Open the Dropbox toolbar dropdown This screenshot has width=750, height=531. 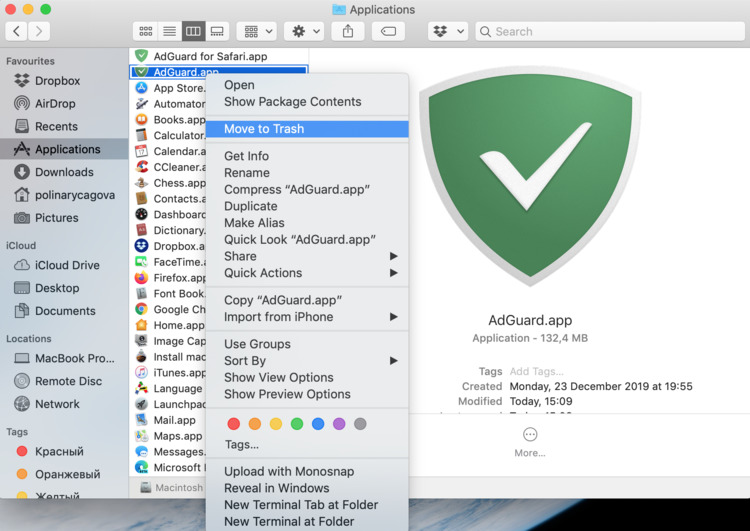click(448, 32)
